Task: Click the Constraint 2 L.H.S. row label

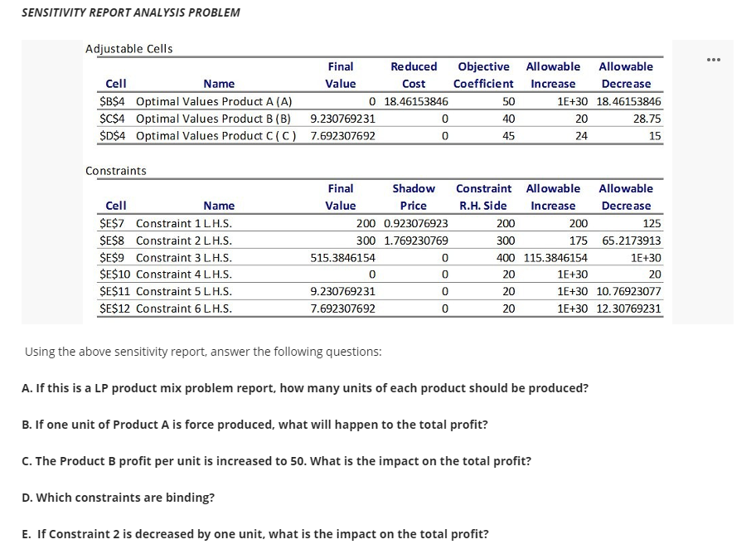Action: (x=194, y=241)
